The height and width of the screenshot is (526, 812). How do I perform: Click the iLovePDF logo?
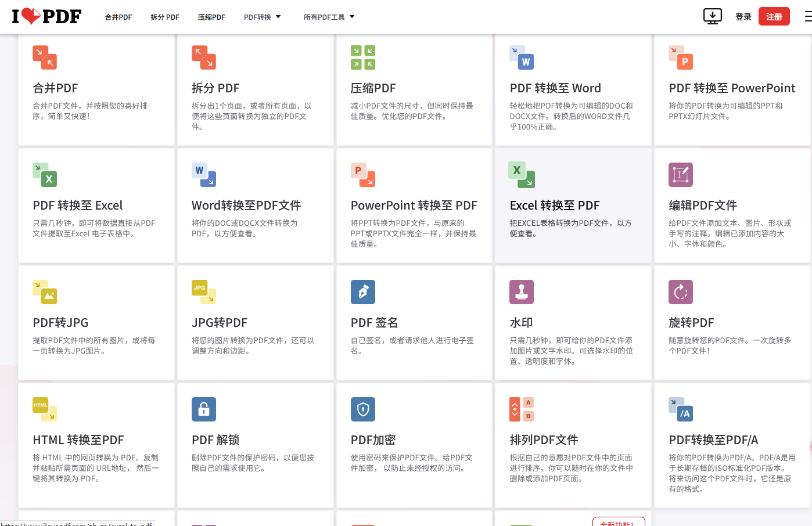tap(46, 16)
